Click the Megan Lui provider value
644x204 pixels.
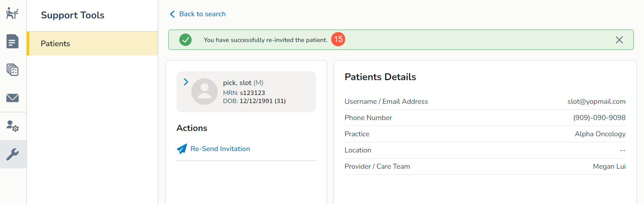(x=609, y=167)
